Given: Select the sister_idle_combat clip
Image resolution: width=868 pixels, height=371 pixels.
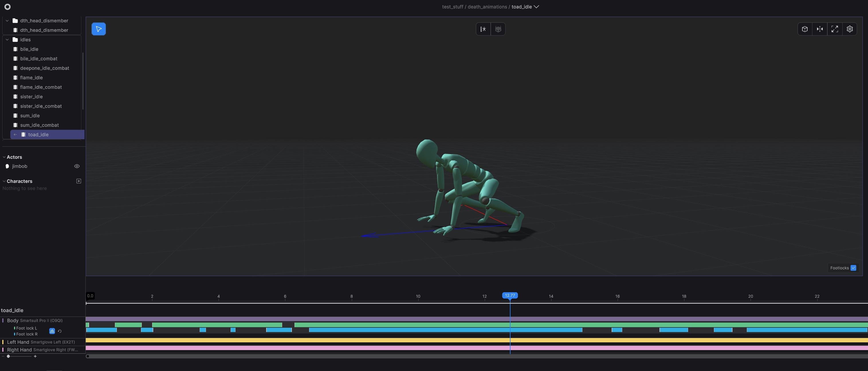Looking at the screenshot, I should 41,106.
